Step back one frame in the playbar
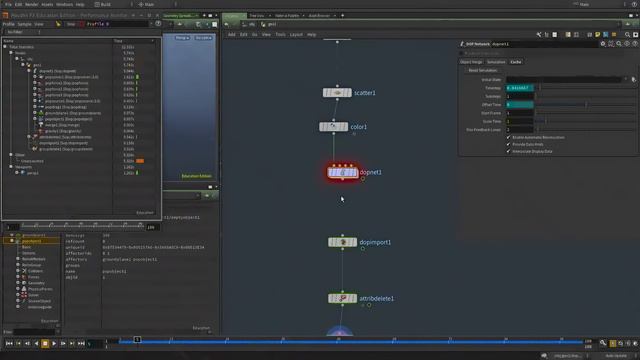Image resolution: width=640 pixels, height=360 pixels. pyautogui.click(x=27, y=344)
